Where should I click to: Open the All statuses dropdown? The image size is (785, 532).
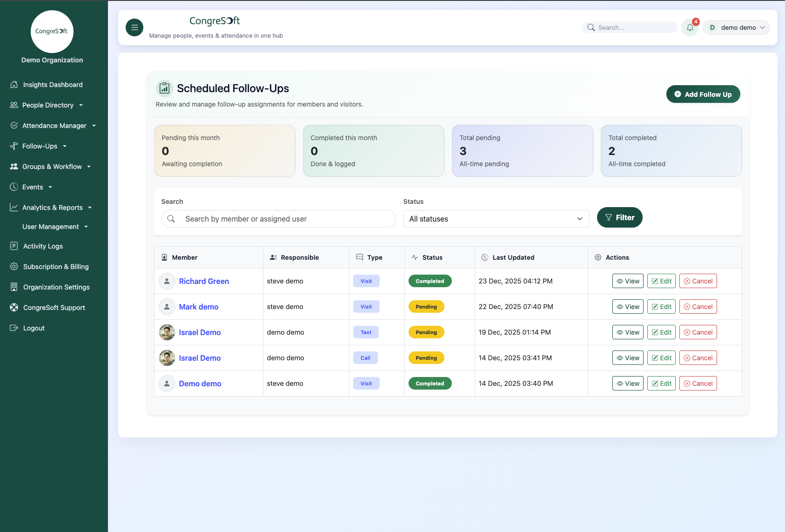pos(496,219)
